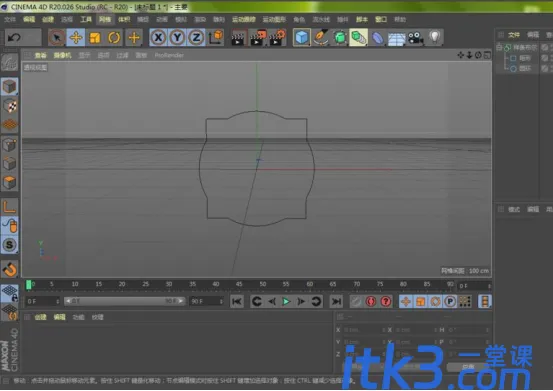The image size is (553, 391).
Task: Step to previous frame
Action: [x=272, y=301]
